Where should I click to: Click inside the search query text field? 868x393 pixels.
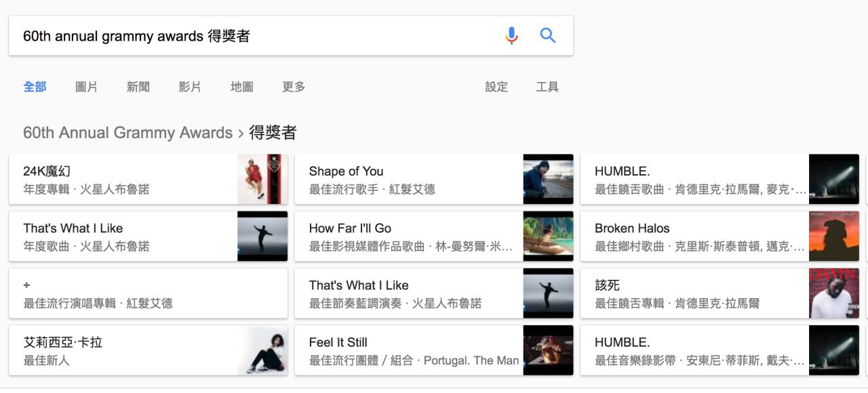point(258,36)
